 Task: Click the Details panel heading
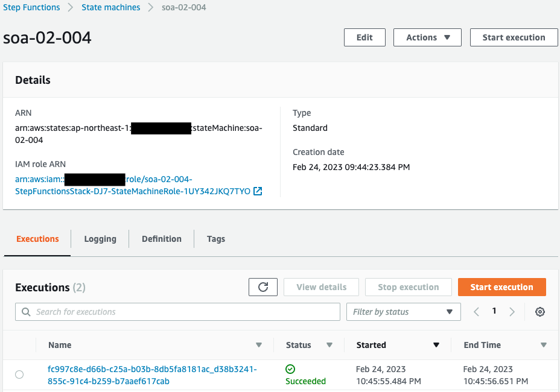pyautogui.click(x=33, y=80)
